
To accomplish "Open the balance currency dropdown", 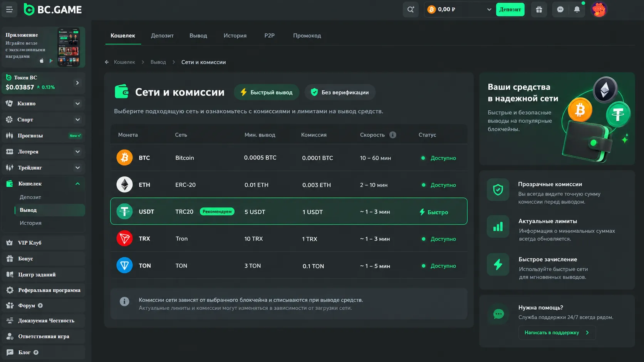I will tap(489, 10).
